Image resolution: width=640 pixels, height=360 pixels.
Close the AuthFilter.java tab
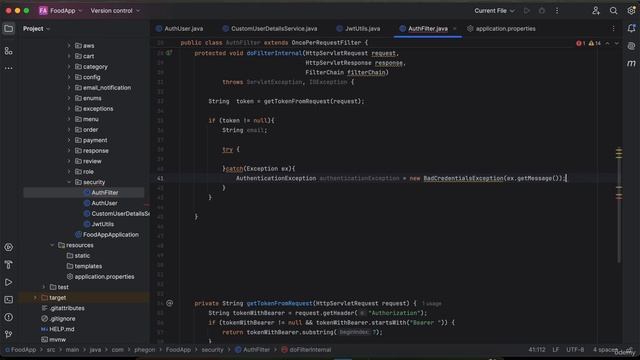click(x=454, y=29)
